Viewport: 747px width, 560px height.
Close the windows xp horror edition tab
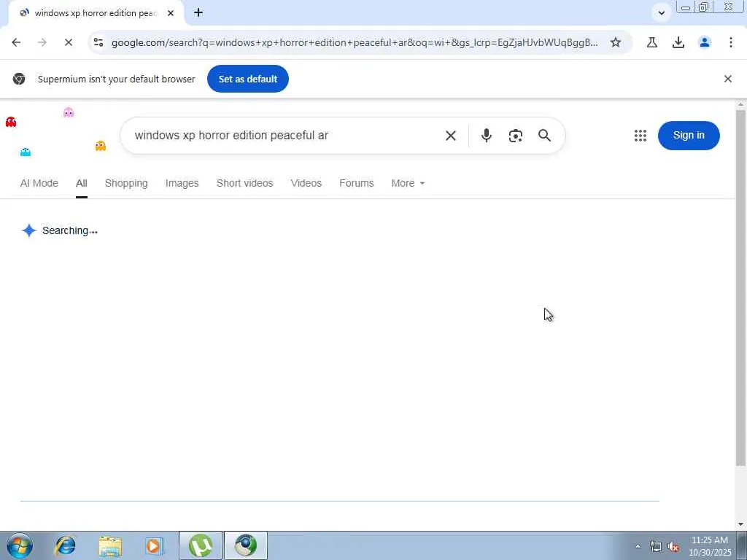tap(171, 13)
